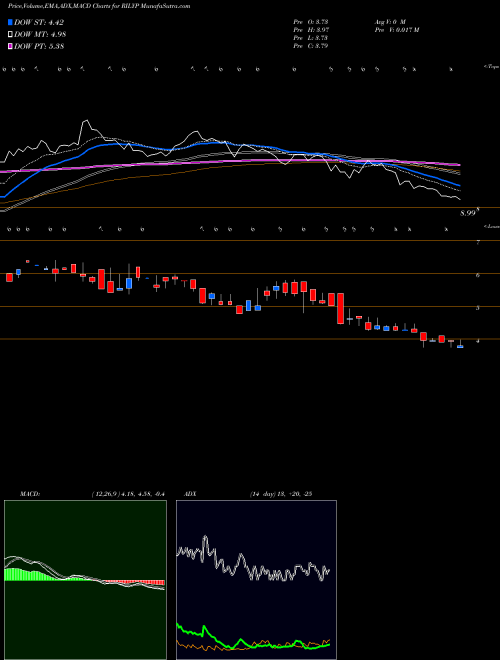Image resolution: width=500 pixels, height=660 pixels.
Task: Click the 'Pre V: 0.017 M' volume text
Action: click(396, 30)
